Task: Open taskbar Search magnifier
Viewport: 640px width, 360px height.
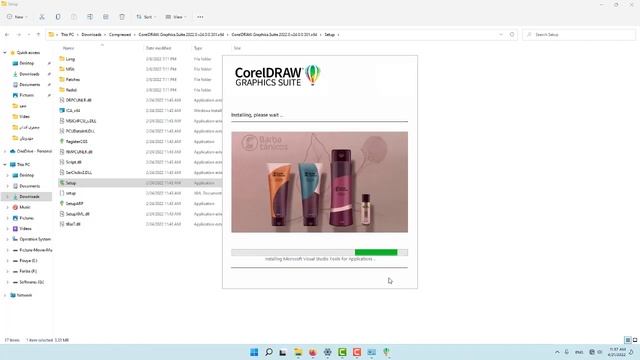Action: pos(269,352)
